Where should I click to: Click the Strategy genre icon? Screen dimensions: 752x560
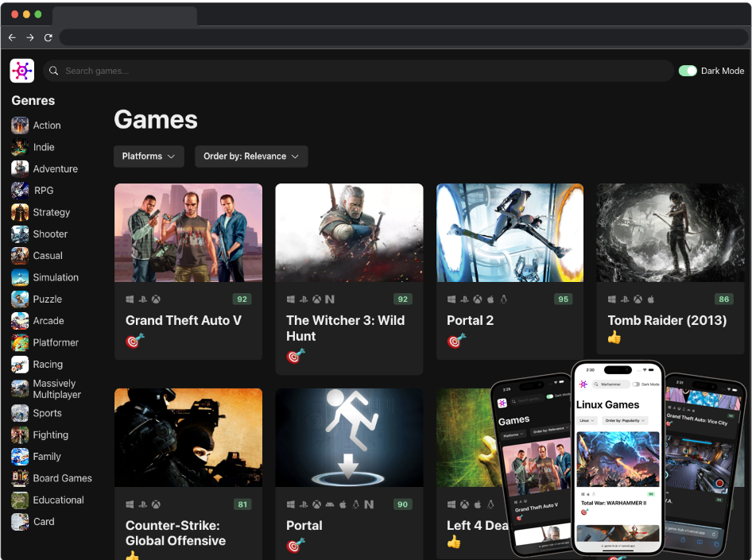click(x=20, y=212)
